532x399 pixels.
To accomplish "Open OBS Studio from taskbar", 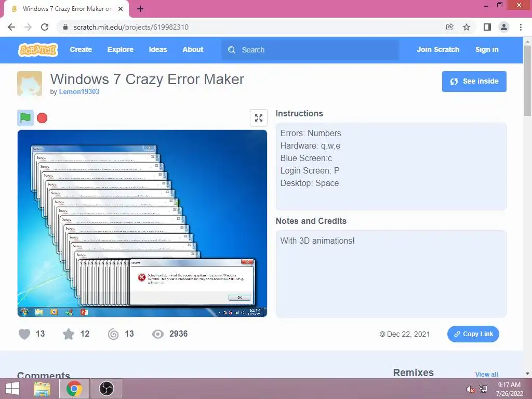I will (106, 389).
